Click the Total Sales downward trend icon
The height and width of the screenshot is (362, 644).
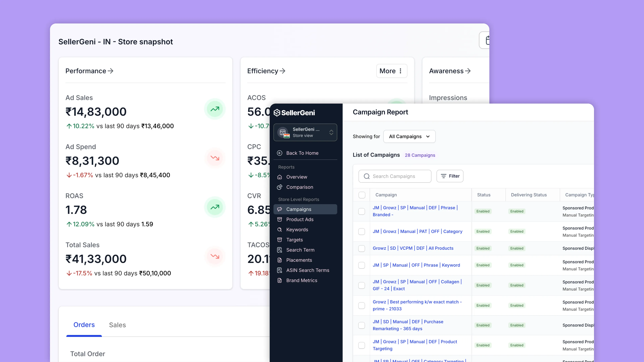(215, 256)
